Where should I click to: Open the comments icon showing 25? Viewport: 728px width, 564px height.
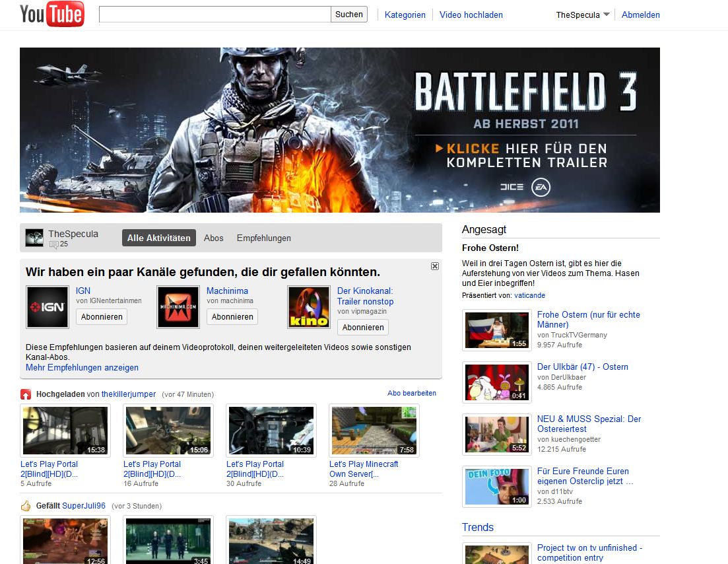click(54, 244)
